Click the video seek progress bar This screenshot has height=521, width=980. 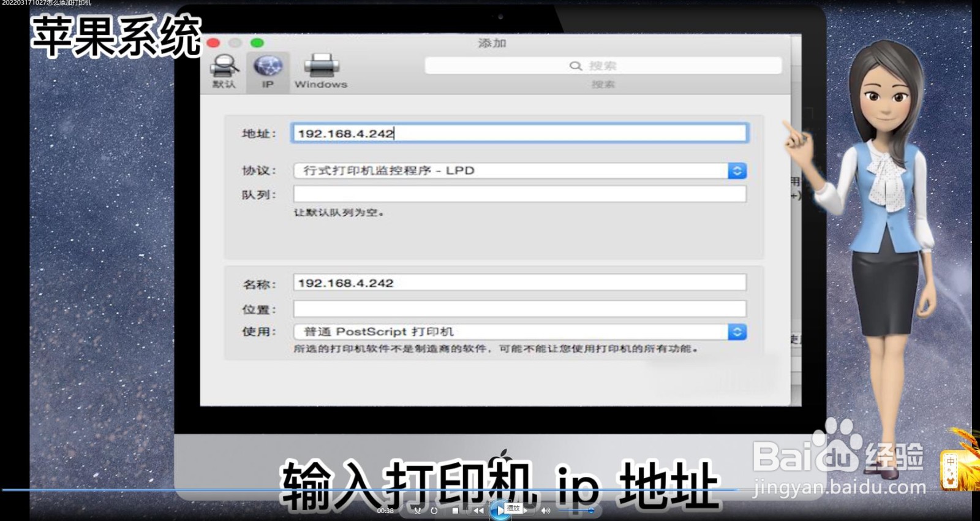coord(490,490)
